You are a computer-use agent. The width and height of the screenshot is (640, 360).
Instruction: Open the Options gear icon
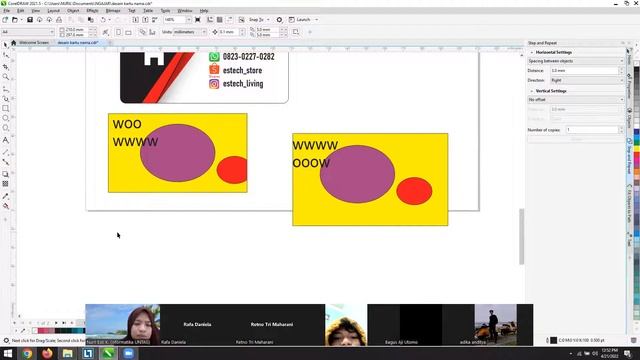(x=279, y=20)
